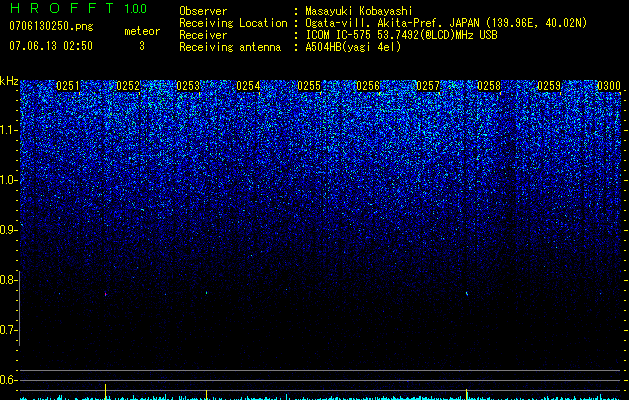This screenshot has height=400, width=629.
Task: Click the 0257 time marker
Action: click(x=428, y=86)
